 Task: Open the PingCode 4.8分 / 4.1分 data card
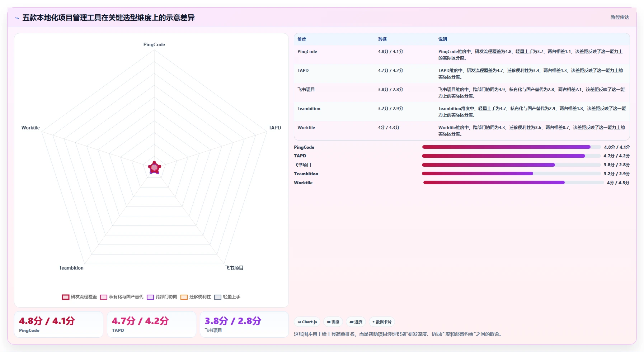[x=58, y=324]
